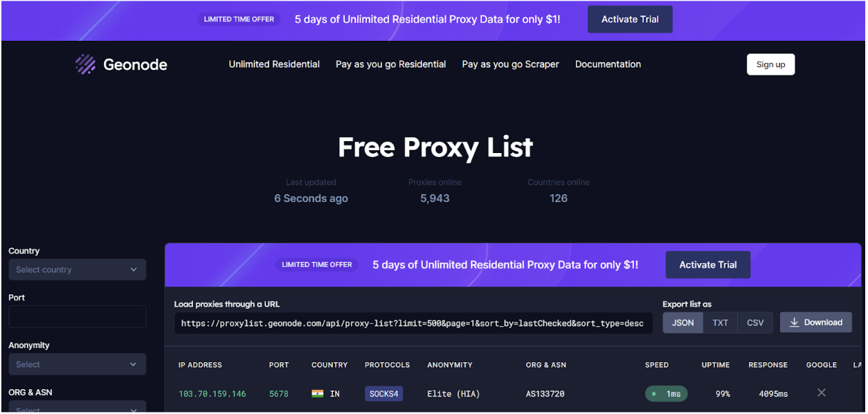Select CSV export format
The width and height of the screenshot is (868, 414).
click(755, 323)
